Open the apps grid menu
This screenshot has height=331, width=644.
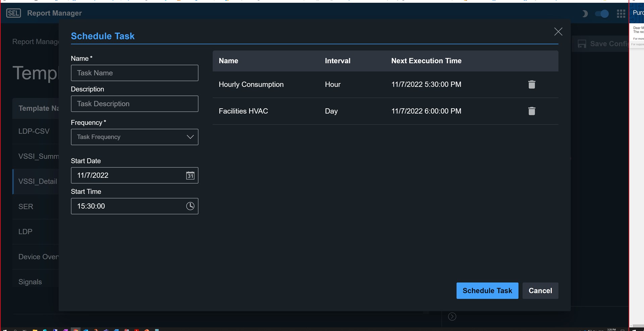621,13
